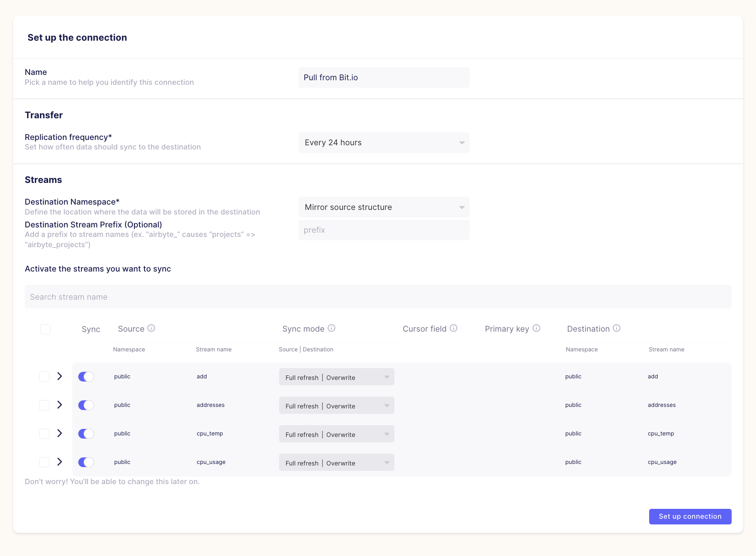Viewport: 756px width, 556px height.
Task: Click the connection Name text field
Action: click(384, 78)
